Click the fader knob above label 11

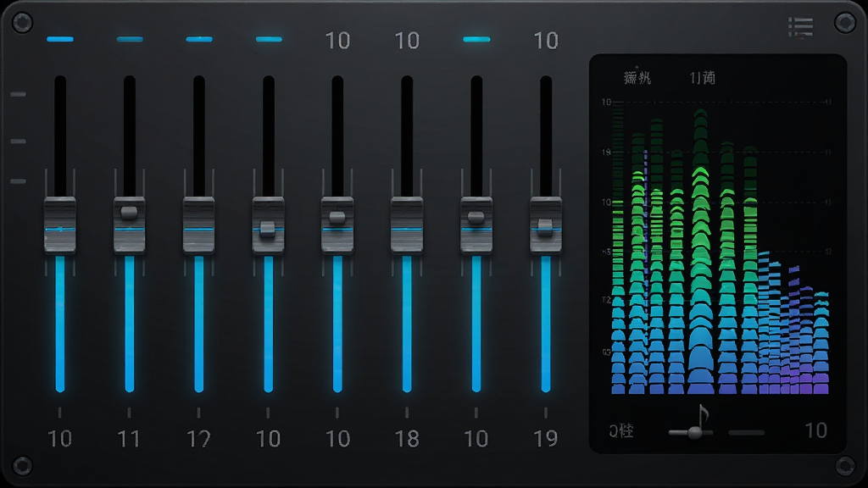[130, 225]
